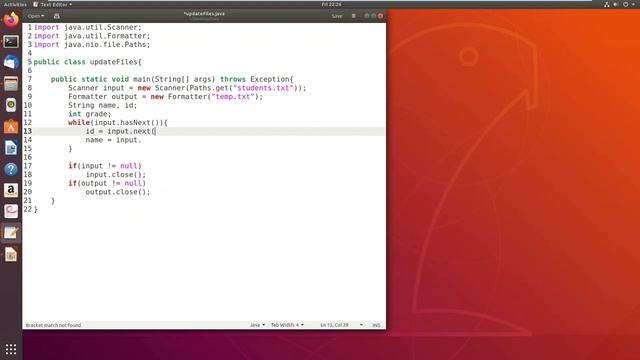Open the Fri 22:24 clock menu

(x=331, y=4)
